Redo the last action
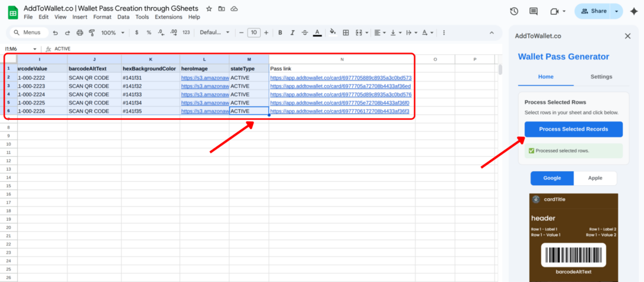The height and width of the screenshot is (282, 644). pos(67,33)
